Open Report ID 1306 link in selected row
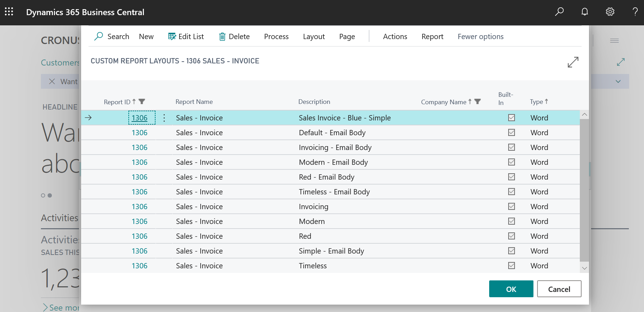 click(x=140, y=118)
